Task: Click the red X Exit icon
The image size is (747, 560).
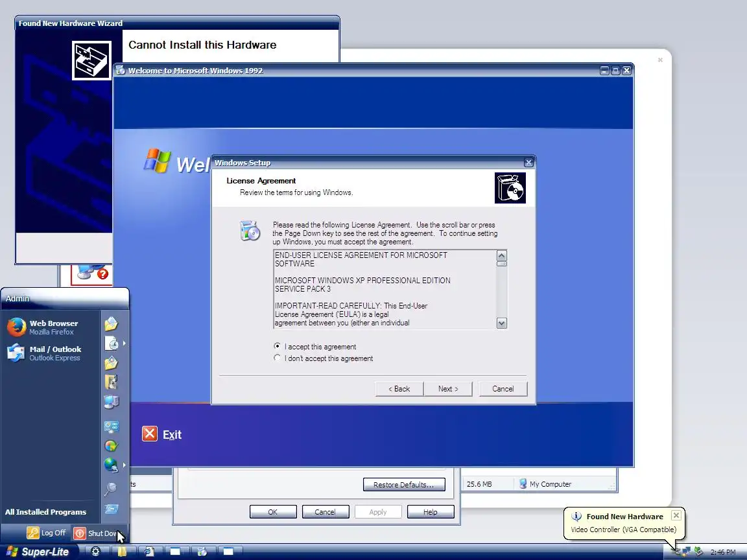Action: tap(150, 434)
